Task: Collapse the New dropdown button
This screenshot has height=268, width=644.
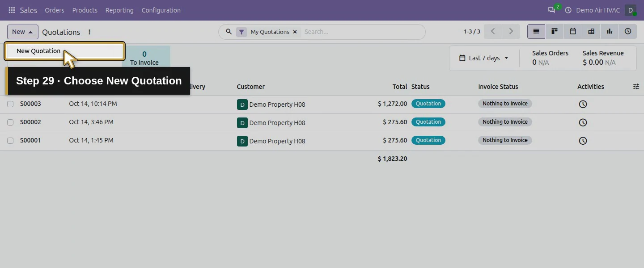Action: [x=23, y=32]
